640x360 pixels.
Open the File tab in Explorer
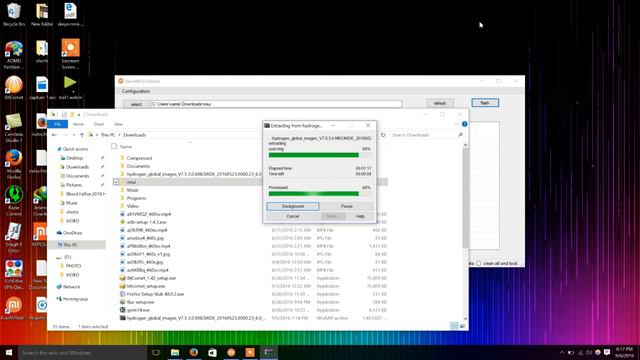tap(58, 124)
